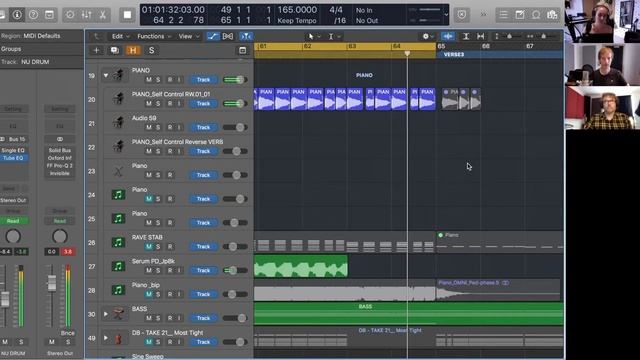Record-enable PIANO_Self Control RW.01_01 track
The width and height of the screenshot is (640, 360).
point(170,104)
